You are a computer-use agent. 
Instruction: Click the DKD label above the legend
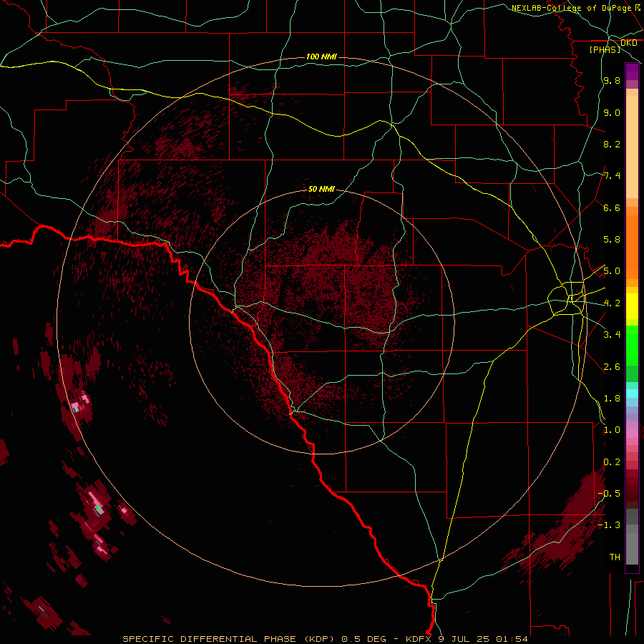(x=629, y=43)
